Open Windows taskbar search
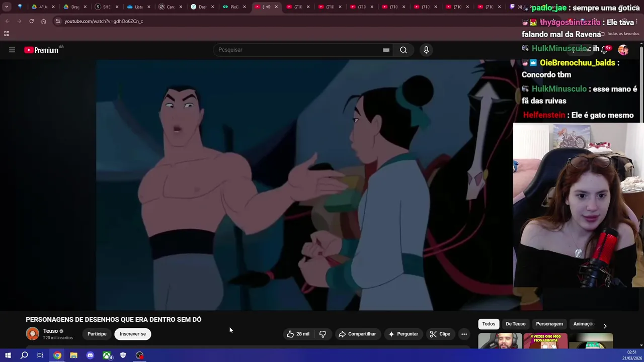This screenshot has height=362, width=644. (x=24, y=355)
